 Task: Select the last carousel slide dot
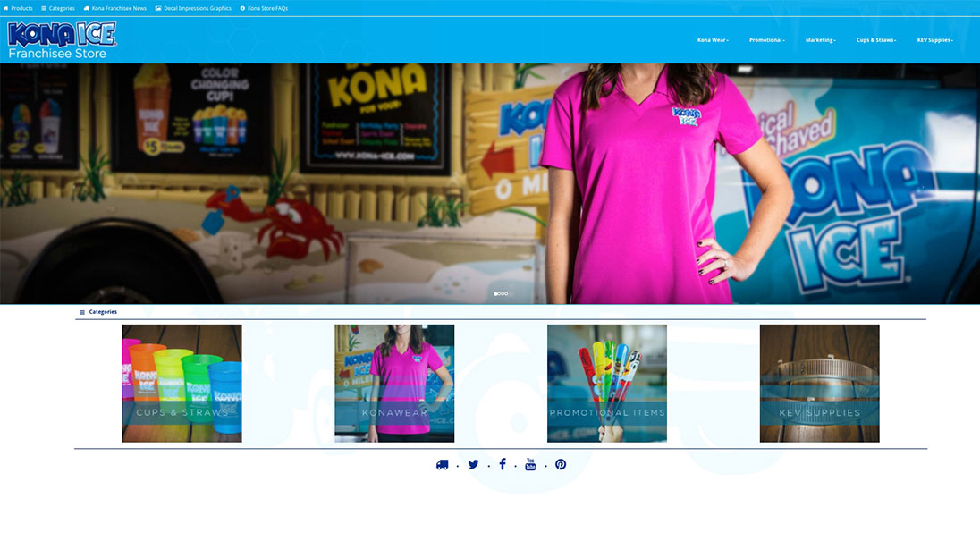click(506, 293)
